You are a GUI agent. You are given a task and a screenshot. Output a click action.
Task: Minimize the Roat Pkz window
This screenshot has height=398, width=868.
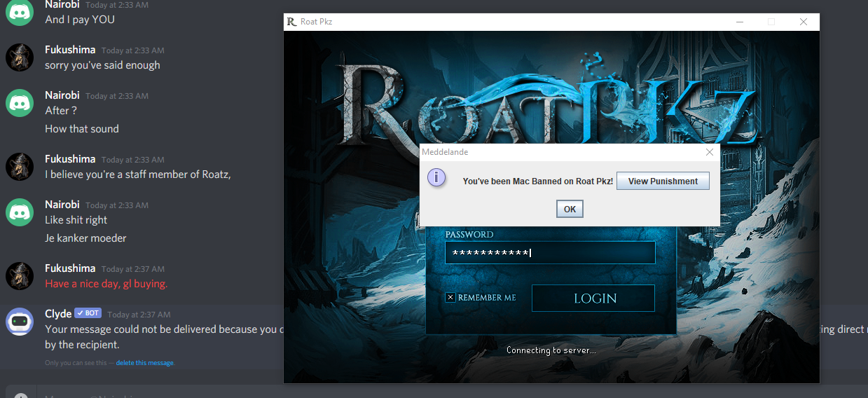[740, 22]
